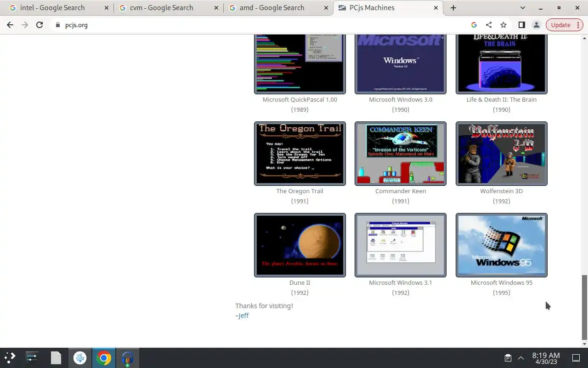Open the taskbar blue coral app icon
Image resolution: width=588 pixels, height=368 pixels.
(80, 358)
